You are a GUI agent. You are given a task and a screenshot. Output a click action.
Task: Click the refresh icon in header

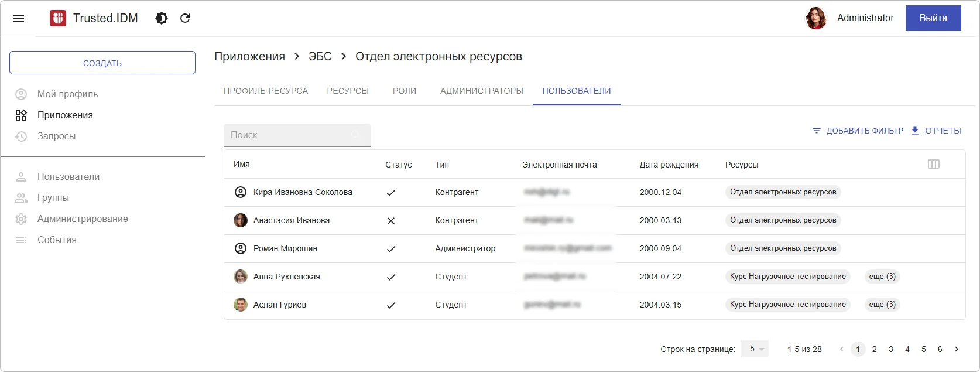185,18
